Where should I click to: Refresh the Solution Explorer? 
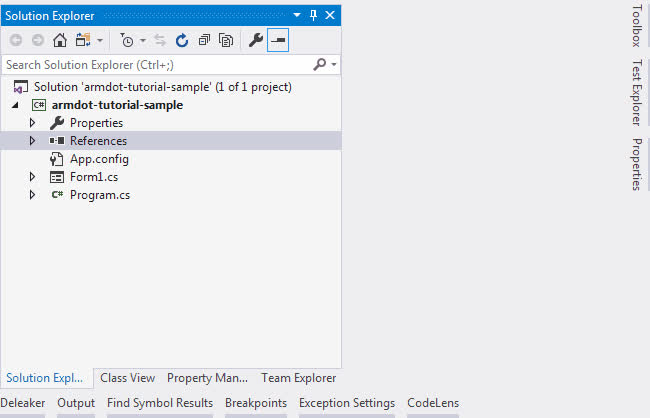click(x=182, y=40)
